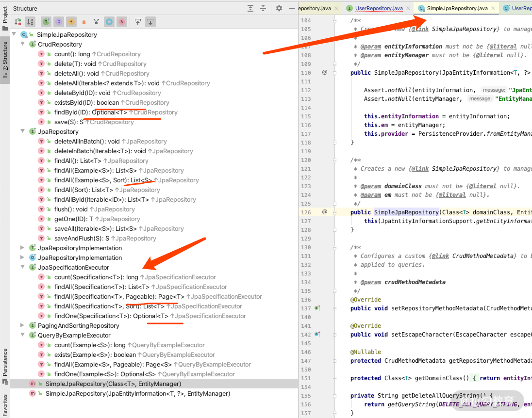This screenshot has height=418, width=532.
Task: Select exists(Example<S>): boolean method
Action: tap(154, 355)
